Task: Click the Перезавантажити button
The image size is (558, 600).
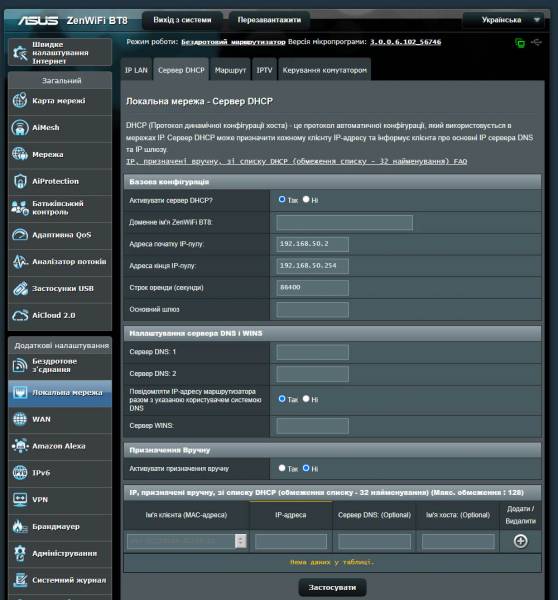Action: (x=269, y=20)
